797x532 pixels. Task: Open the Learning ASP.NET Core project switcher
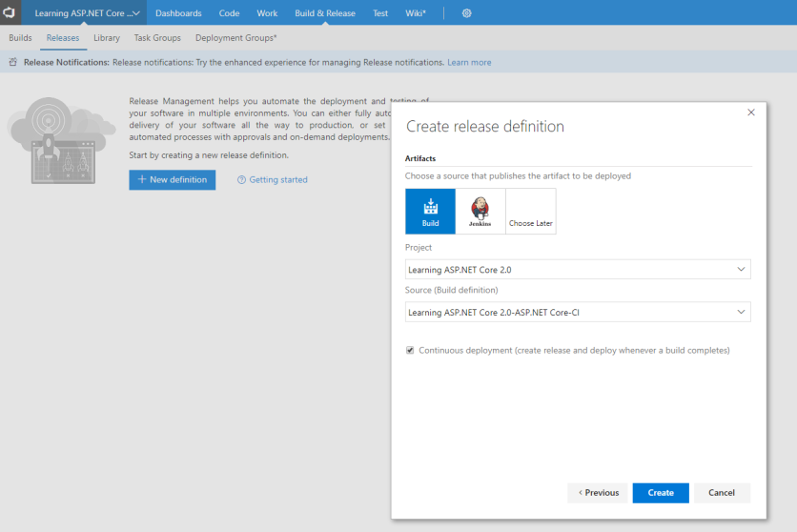tap(87, 13)
